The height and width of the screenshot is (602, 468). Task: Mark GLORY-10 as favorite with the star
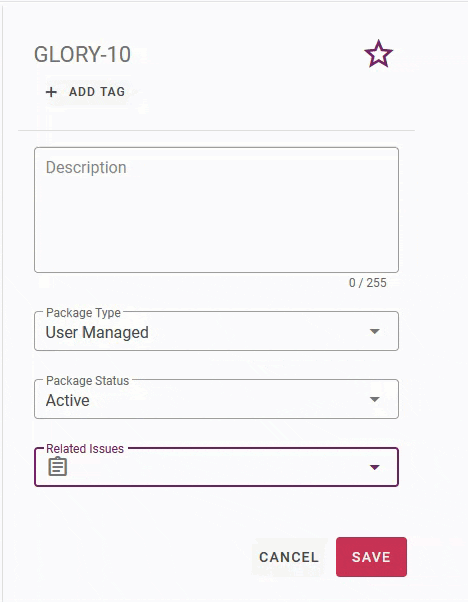(378, 54)
